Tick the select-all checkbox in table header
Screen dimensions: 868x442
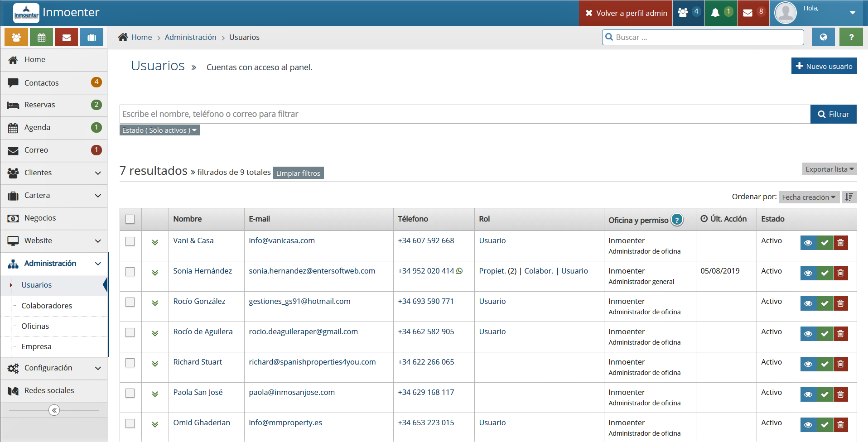(130, 219)
